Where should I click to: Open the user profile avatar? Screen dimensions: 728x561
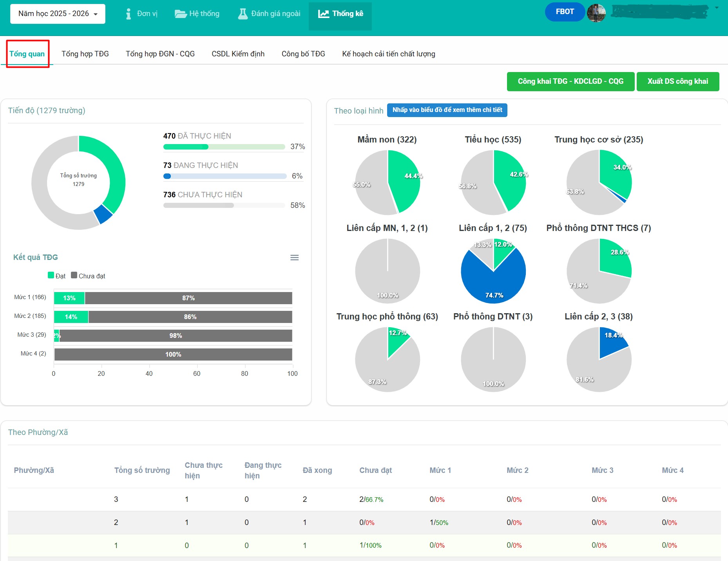click(596, 13)
